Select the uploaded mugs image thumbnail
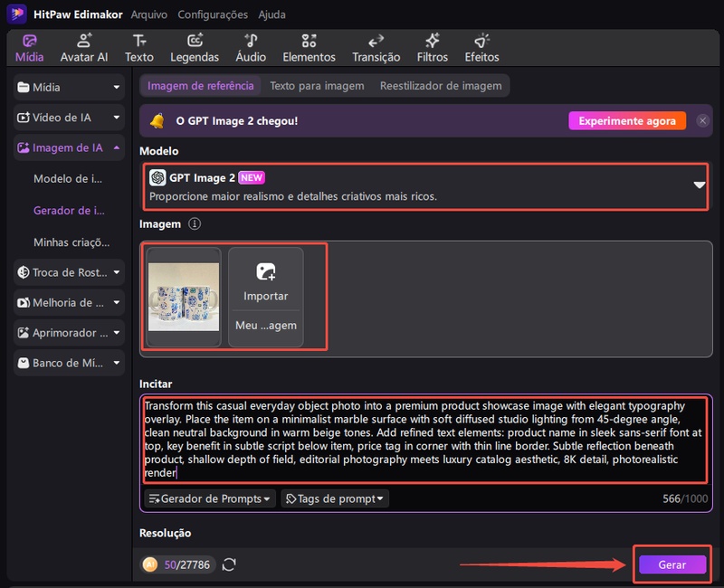 tap(184, 297)
